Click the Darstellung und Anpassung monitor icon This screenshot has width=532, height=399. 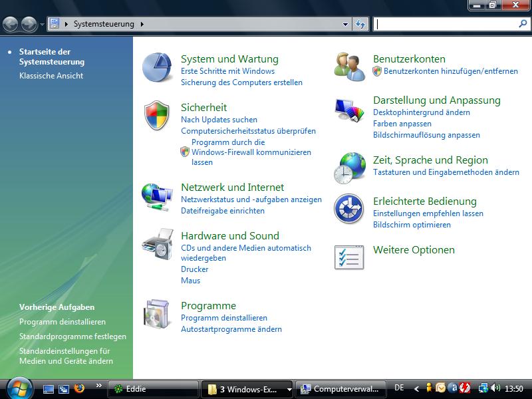click(x=349, y=109)
